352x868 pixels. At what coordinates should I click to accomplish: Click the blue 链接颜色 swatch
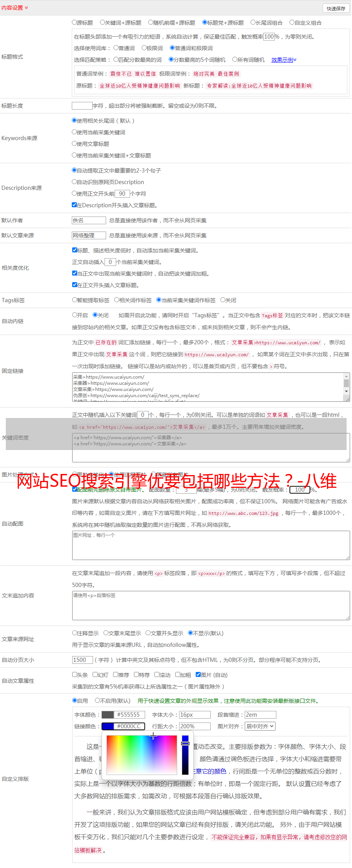[x=108, y=726]
